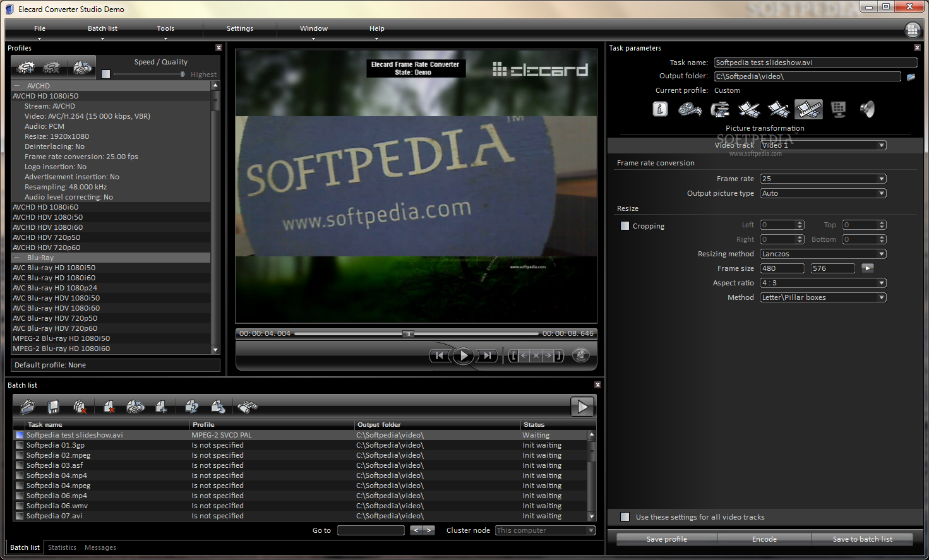The width and height of the screenshot is (929, 560).
Task: Check Use these settings for all video tracks
Action: pyautogui.click(x=625, y=516)
